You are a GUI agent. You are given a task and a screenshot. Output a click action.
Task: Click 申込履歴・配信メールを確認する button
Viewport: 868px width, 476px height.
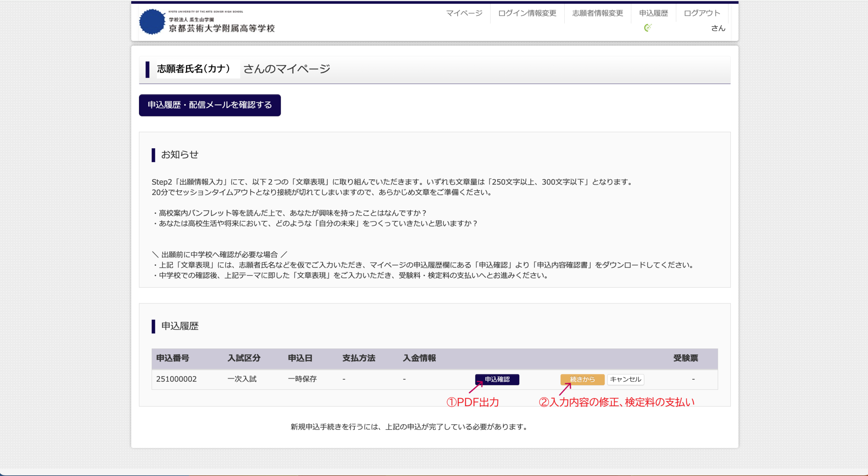point(210,105)
